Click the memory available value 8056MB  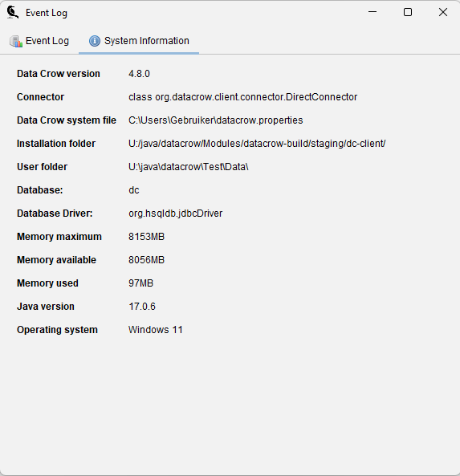(146, 260)
